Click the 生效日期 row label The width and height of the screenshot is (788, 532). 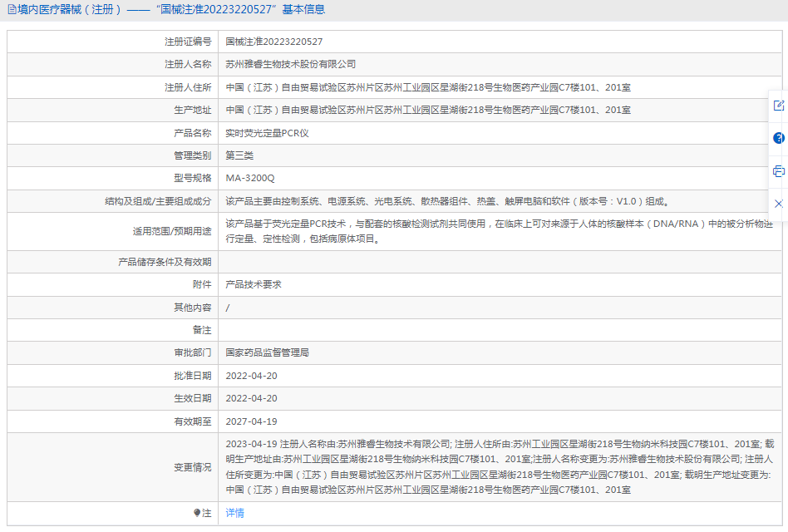[x=193, y=398]
